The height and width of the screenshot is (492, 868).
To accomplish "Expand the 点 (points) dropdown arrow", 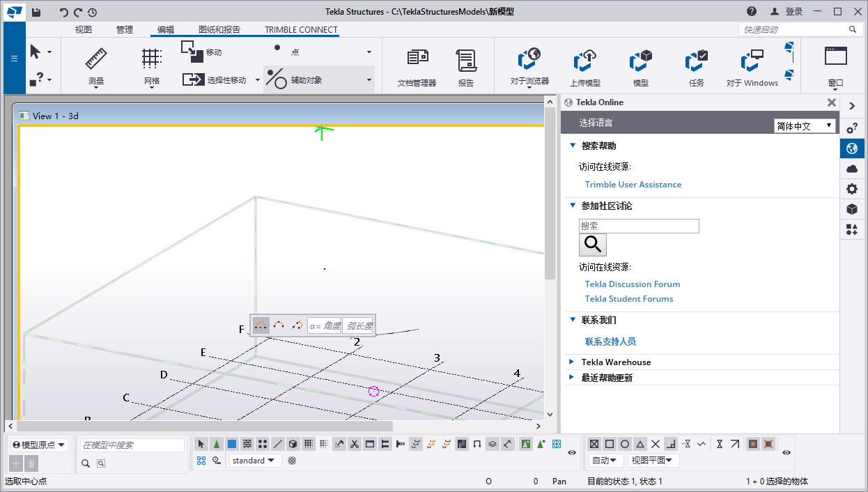I will (x=369, y=52).
